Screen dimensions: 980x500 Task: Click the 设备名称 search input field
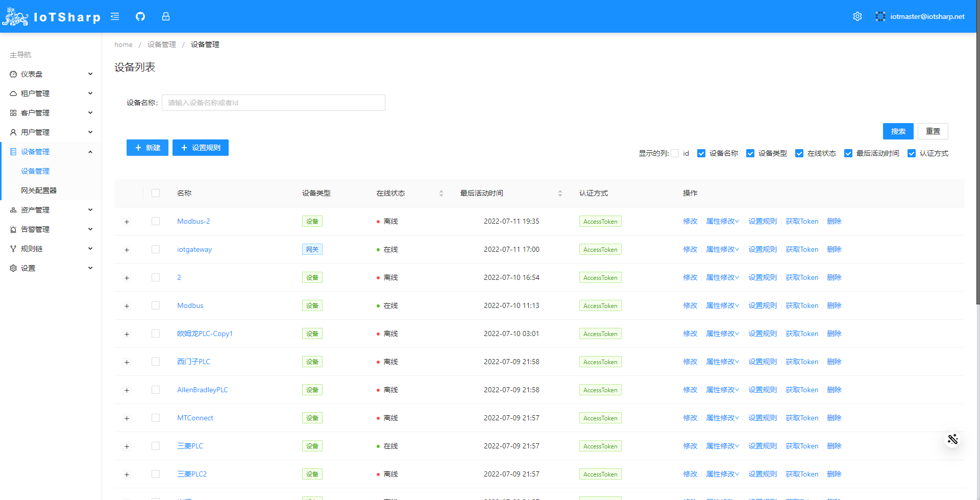(274, 103)
